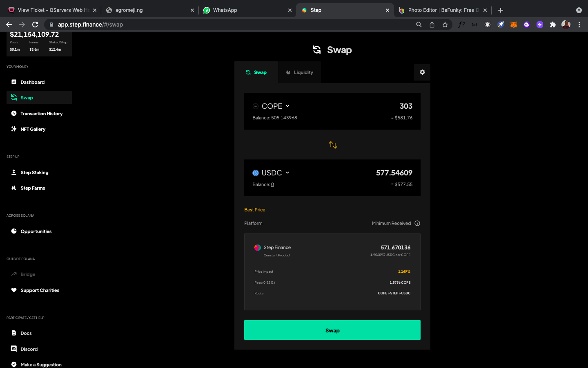Open React developer tools extension
This screenshot has height=368, width=588.
488,25
